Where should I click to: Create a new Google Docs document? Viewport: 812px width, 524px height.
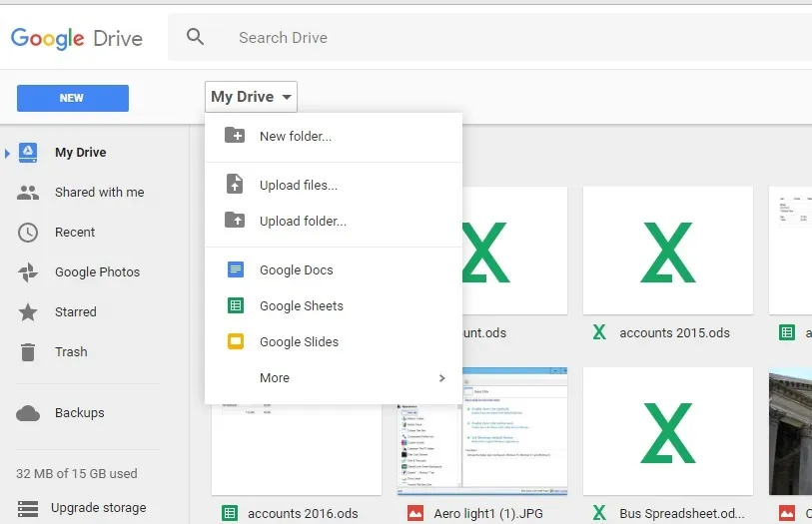click(x=334, y=270)
